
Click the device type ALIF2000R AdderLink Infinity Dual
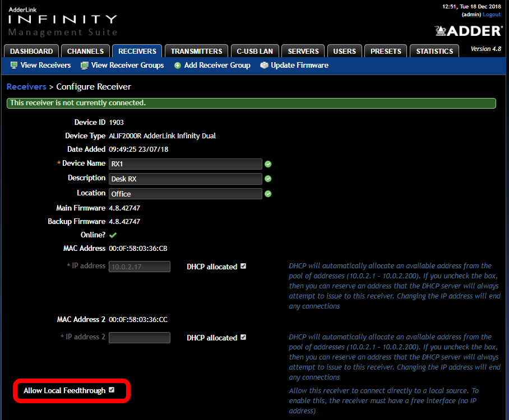[x=163, y=136]
